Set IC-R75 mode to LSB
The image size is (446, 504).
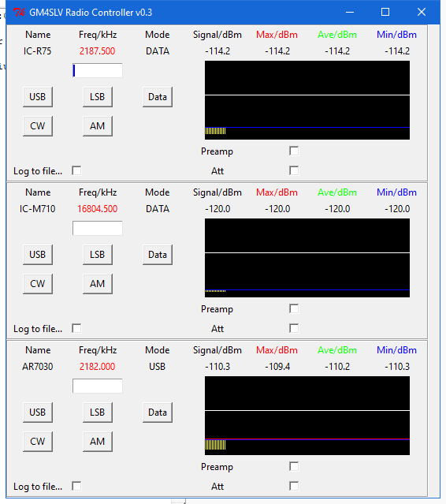97,97
